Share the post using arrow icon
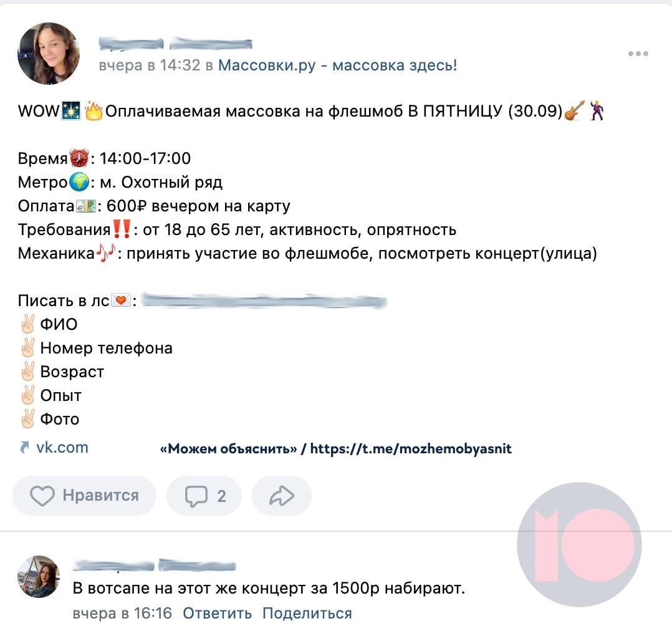This screenshot has width=672, height=626. [282, 496]
